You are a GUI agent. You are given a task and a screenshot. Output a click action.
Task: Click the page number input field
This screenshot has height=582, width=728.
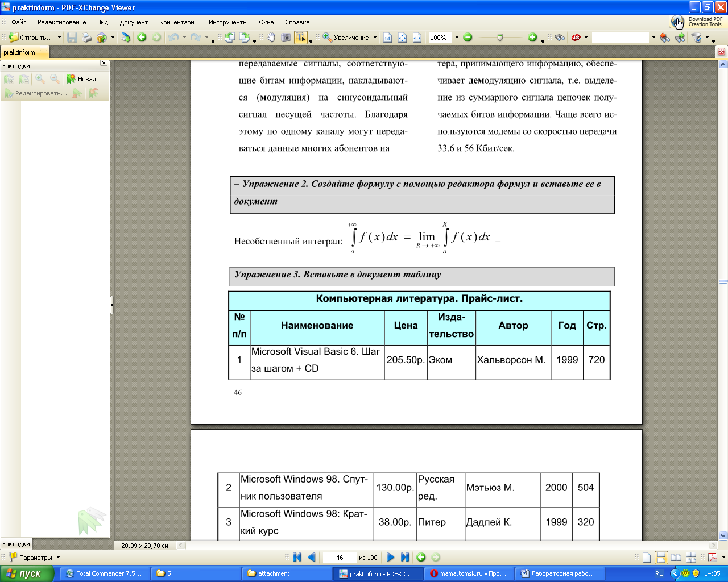click(340, 558)
